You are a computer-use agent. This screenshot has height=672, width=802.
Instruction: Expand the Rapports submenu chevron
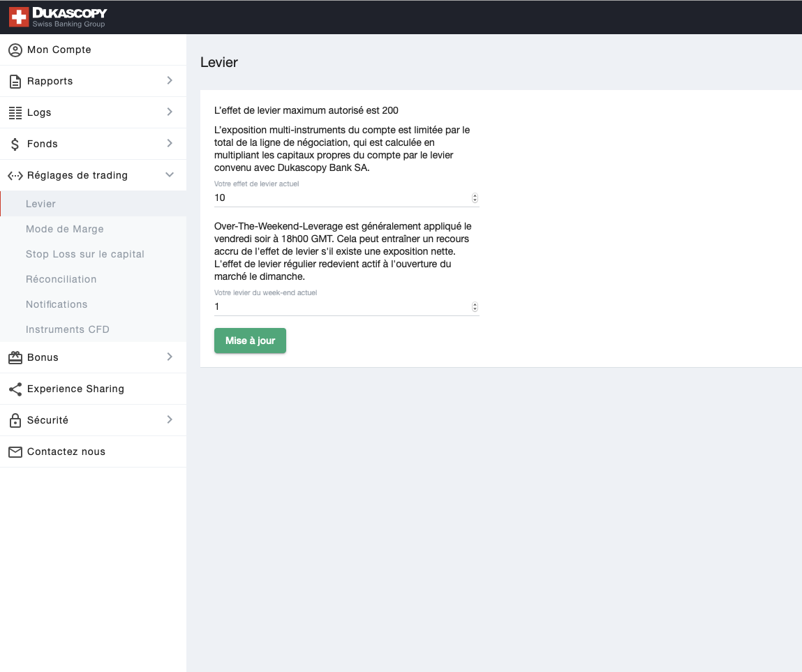point(170,81)
